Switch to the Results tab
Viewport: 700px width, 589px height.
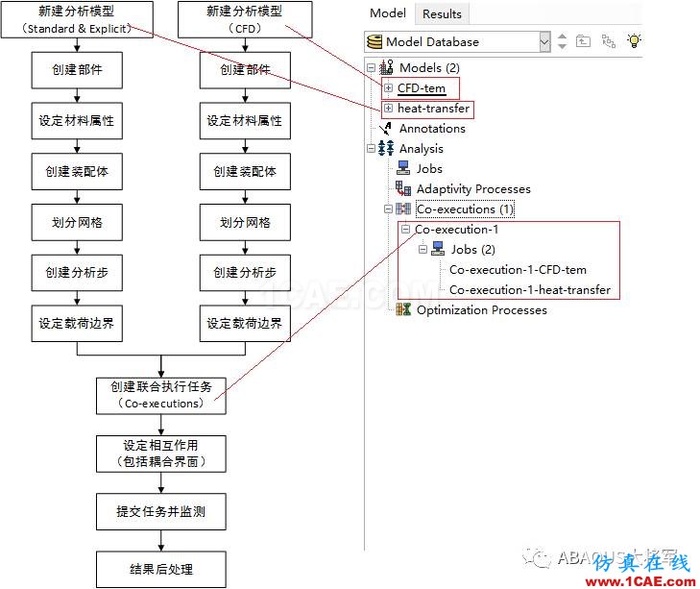(x=442, y=14)
